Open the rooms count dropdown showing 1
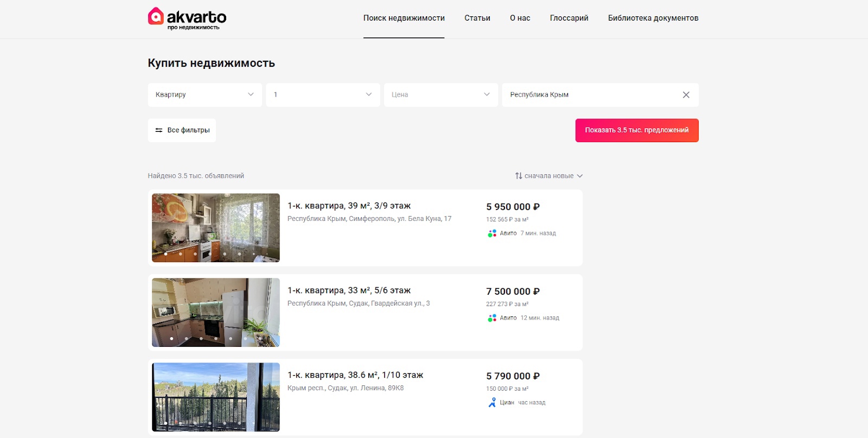The image size is (868, 438). (323, 95)
